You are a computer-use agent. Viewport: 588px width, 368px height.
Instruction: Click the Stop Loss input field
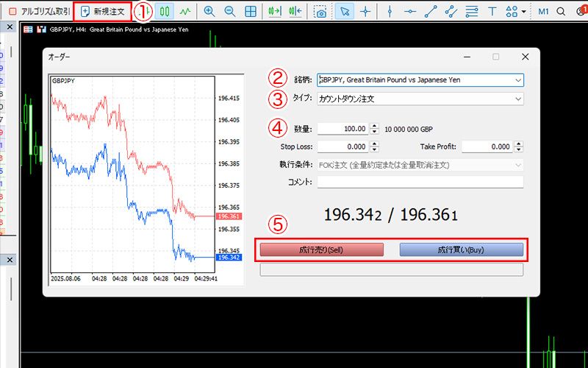[343, 146]
